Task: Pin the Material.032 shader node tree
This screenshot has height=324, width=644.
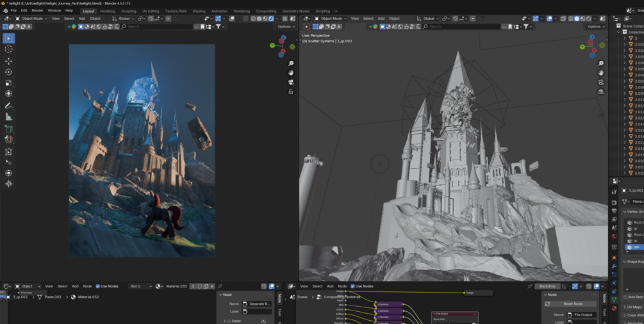Action: [x=220, y=286]
